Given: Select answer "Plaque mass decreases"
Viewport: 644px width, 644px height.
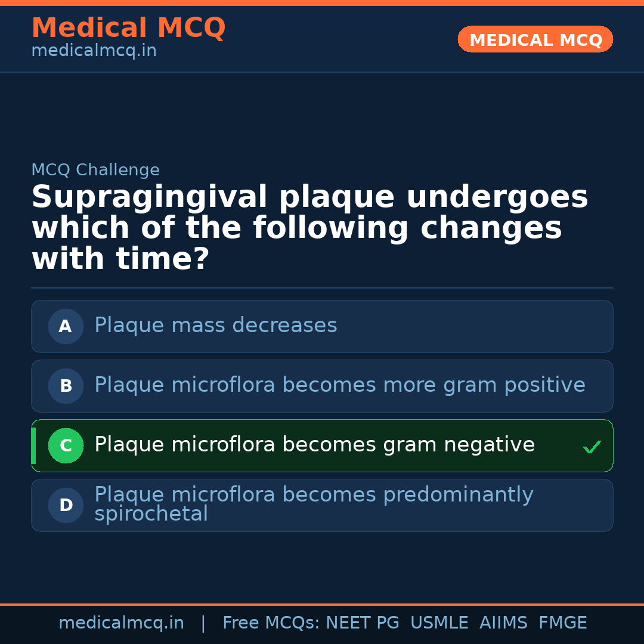Looking at the screenshot, I should 215,326.
